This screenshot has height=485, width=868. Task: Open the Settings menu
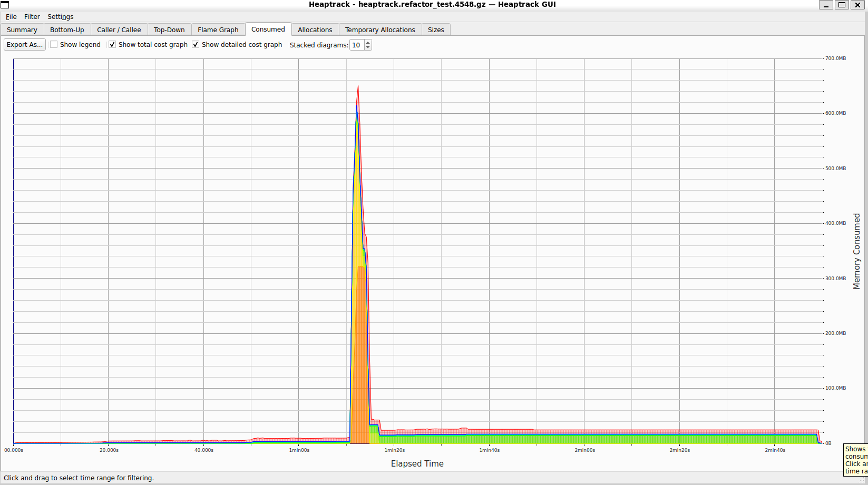[x=60, y=17]
